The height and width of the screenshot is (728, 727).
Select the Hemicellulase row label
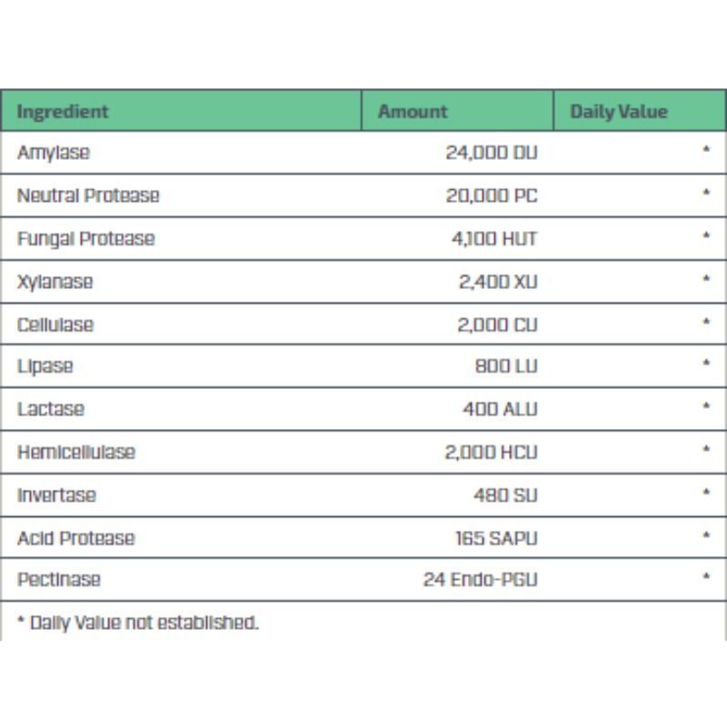(76, 452)
